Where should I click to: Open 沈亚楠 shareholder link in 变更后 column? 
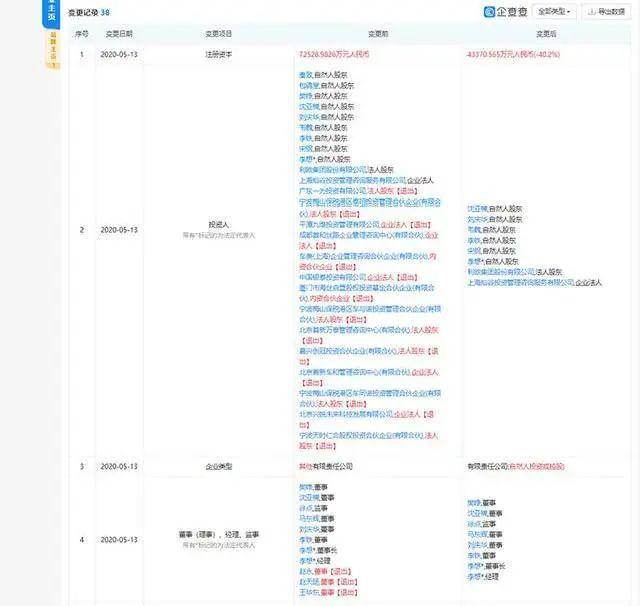coord(477,209)
